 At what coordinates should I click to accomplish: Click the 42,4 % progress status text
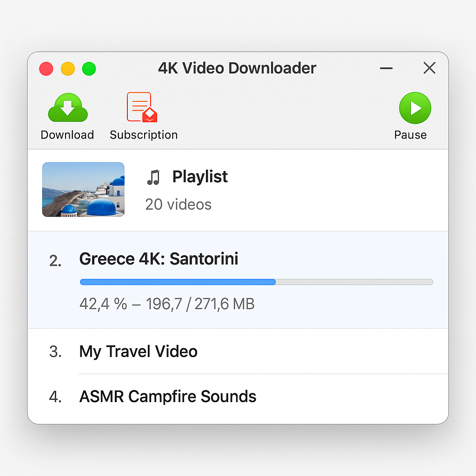[166, 304]
